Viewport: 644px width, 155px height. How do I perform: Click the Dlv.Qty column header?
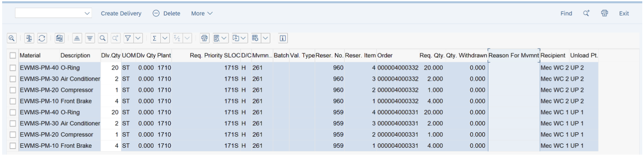coord(111,55)
